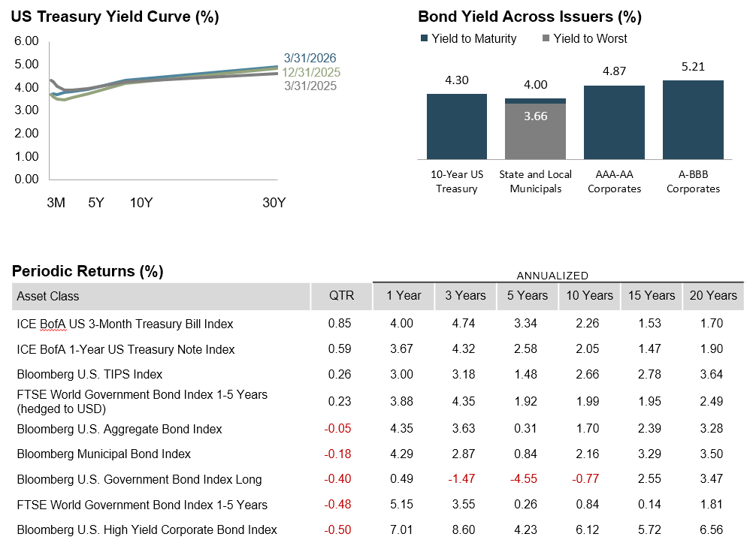756x552 pixels.
Task: Click the QTR column header
Action: click(x=341, y=296)
